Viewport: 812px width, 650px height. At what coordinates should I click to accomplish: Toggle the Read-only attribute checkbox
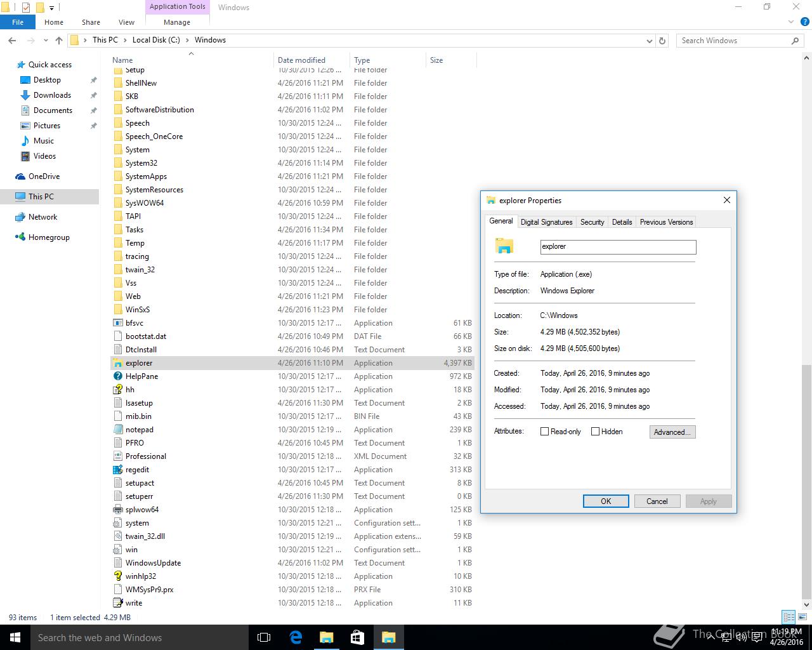(544, 432)
